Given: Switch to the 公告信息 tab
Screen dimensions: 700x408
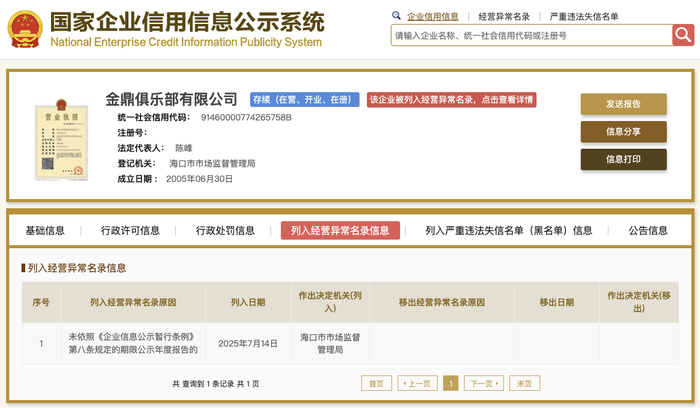Looking at the screenshot, I should [648, 230].
